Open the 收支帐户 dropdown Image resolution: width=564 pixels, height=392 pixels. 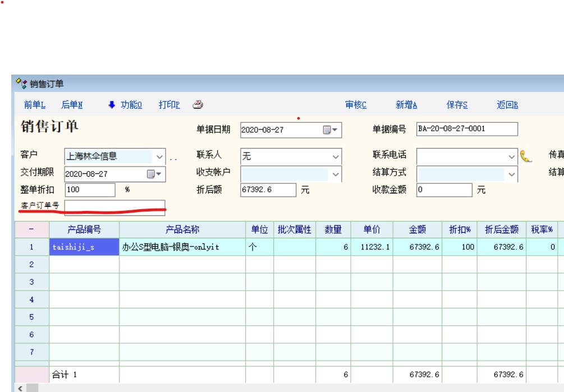tap(336, 174)
